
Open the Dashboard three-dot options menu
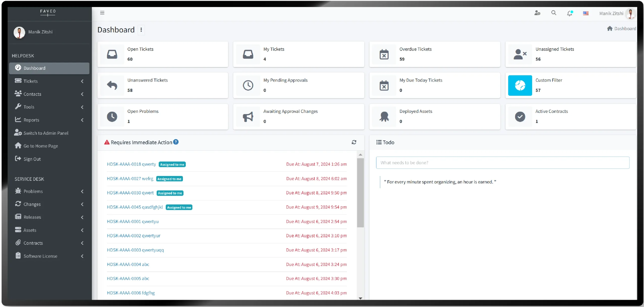(141, 30)
